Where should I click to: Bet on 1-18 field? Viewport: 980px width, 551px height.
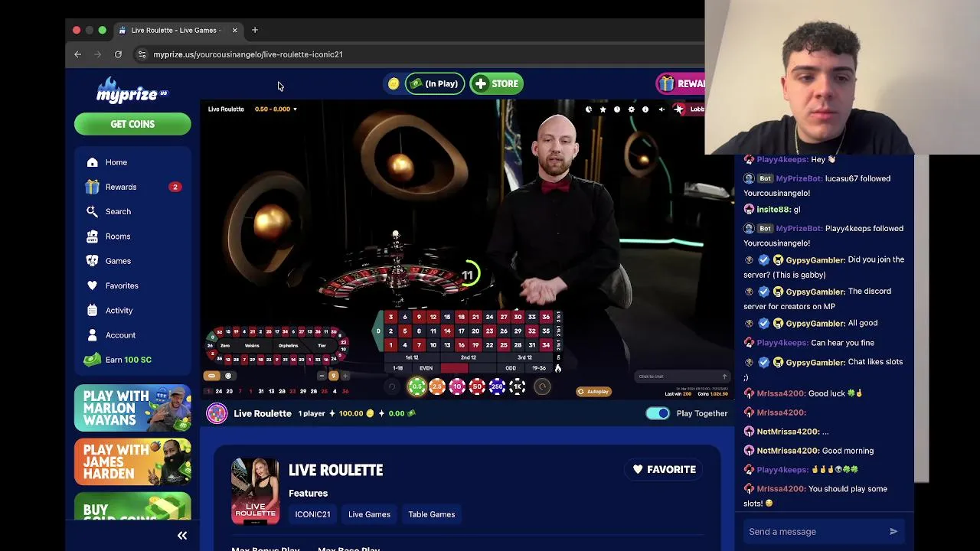[398, 368]
